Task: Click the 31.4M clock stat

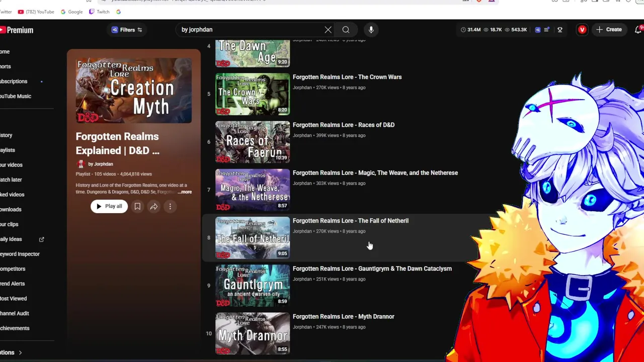Action: 470,30
